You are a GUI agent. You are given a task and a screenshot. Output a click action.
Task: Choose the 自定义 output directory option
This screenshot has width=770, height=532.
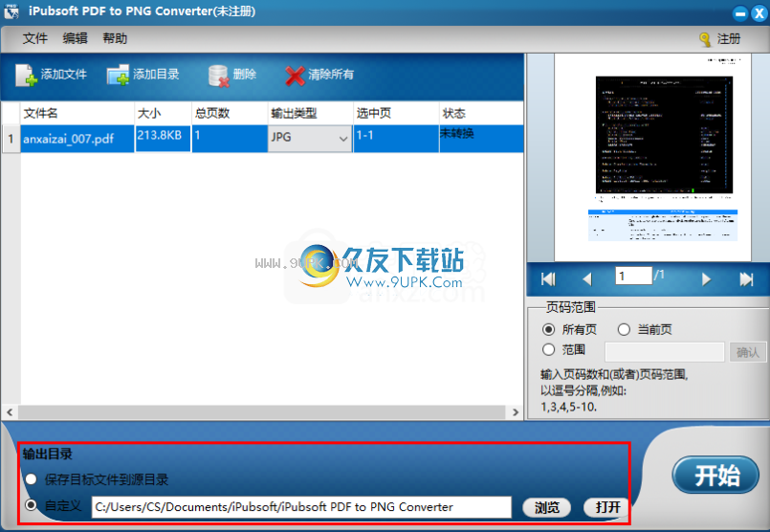point(31,505)
